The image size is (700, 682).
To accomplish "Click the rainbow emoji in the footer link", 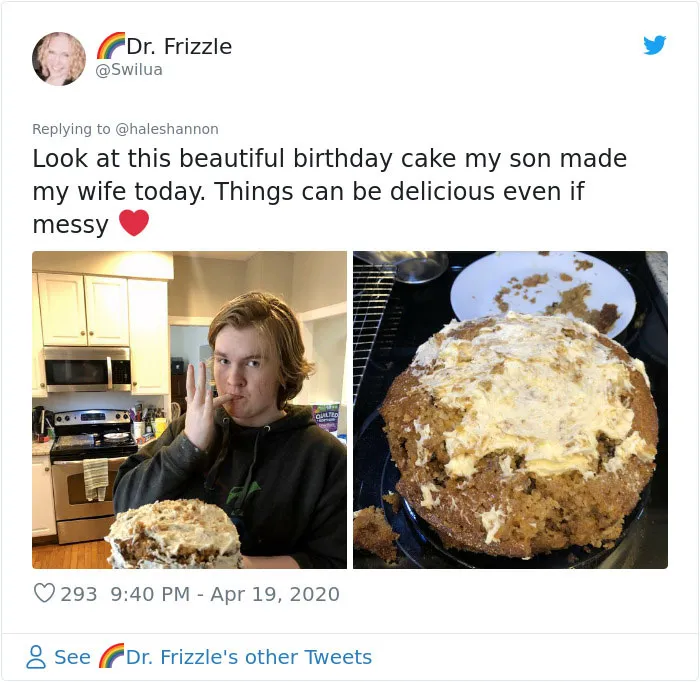I will click(x=111, y=656).
